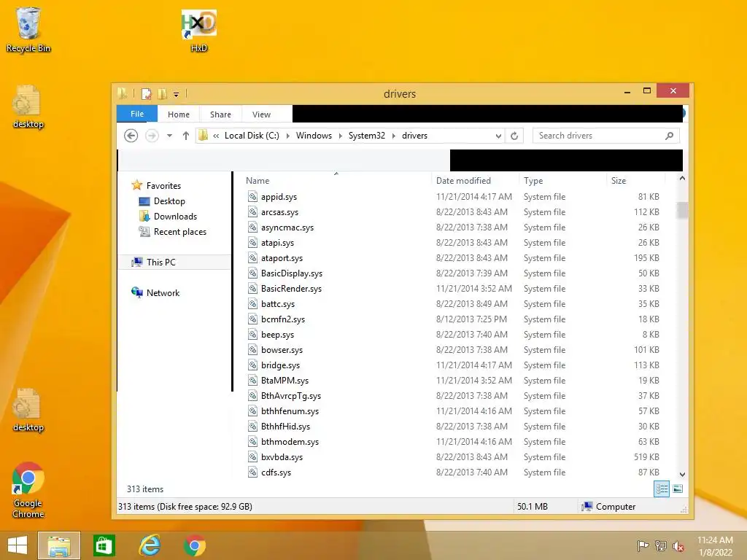Select the file name bridge.sys
The width and height of the screenshot is (747, 560).
tap(280, 365)
